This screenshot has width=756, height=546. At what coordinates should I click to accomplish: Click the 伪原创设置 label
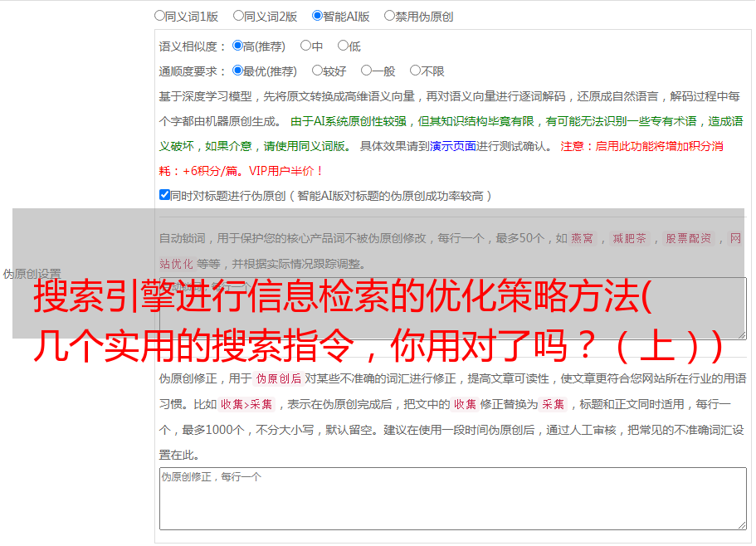pyautogui.click(x=32, y=274)
